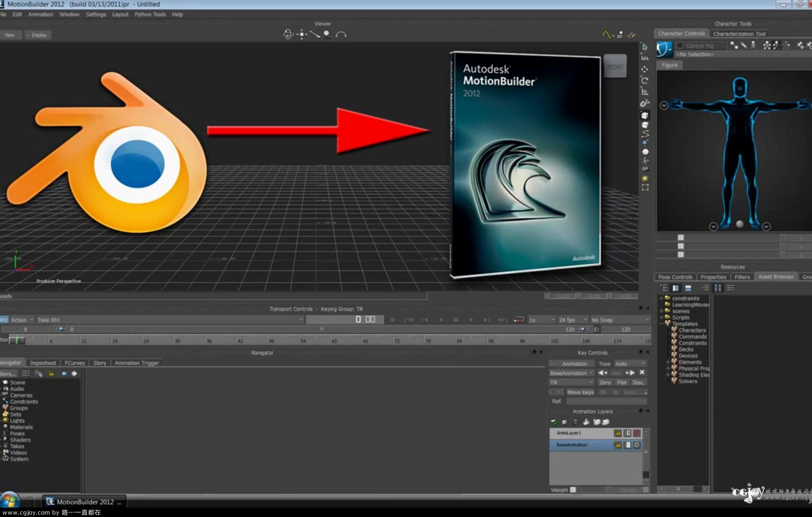Click delete key X in Key Controls

tap(642, 372)
